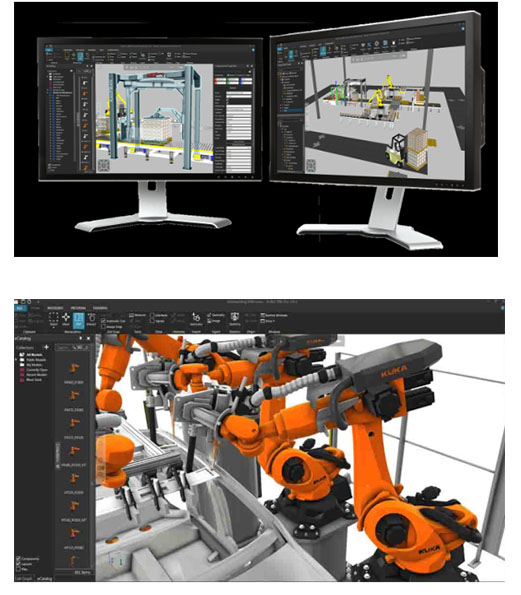Select the first KUKA robot thumbnail in the catalog

click(x=74, y=368)
